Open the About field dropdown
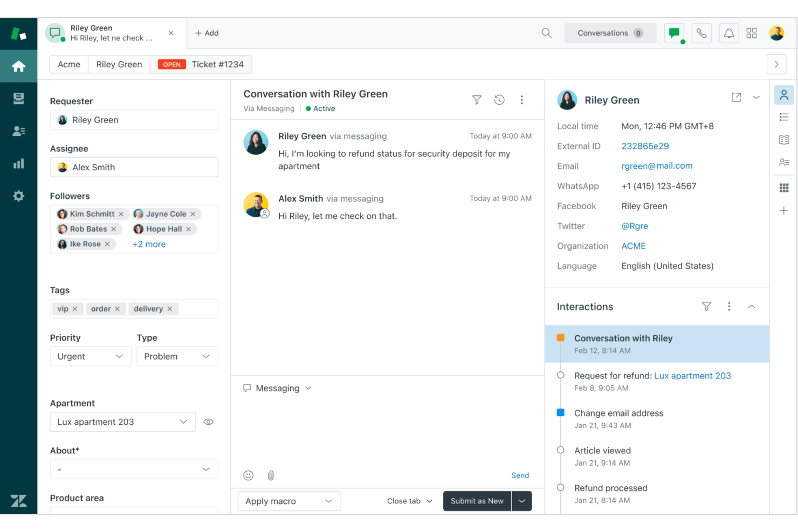 [134, 469]
